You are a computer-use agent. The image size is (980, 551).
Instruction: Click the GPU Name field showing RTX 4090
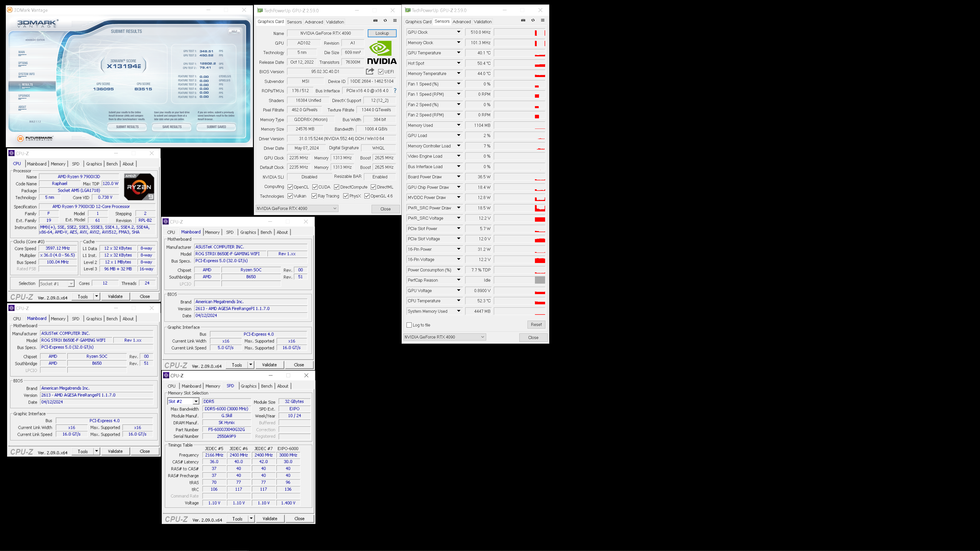(x=326, y=33)
